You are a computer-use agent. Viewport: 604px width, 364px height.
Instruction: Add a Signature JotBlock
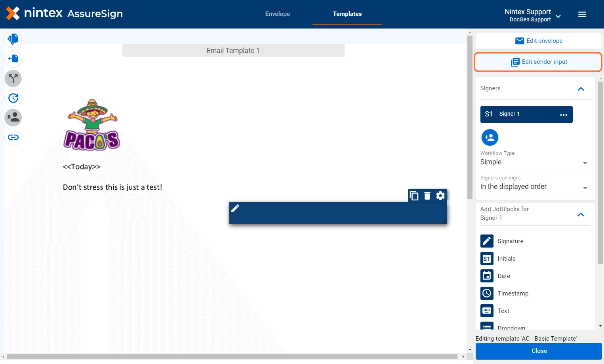pyautogui.click(x=502, y=241)
